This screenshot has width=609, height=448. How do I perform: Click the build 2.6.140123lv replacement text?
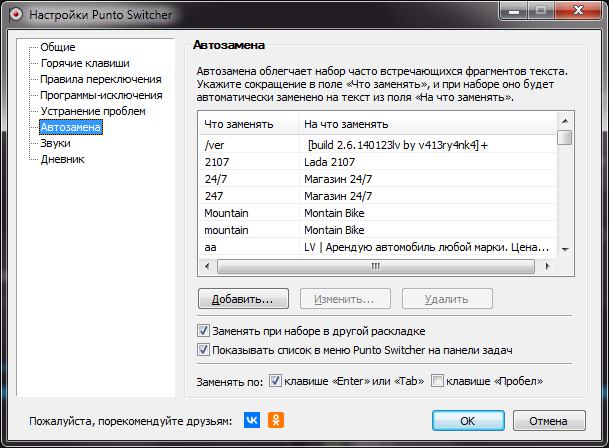(398, 145)
